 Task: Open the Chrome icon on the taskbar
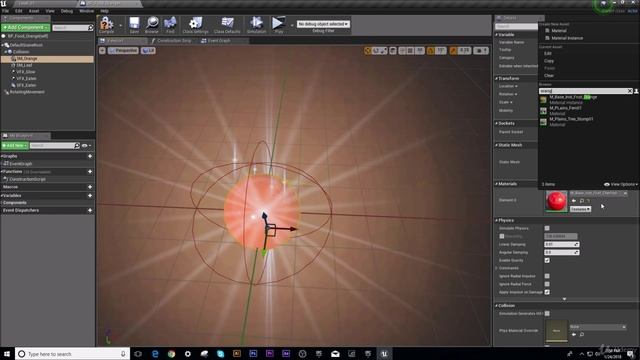coord(171,353)
